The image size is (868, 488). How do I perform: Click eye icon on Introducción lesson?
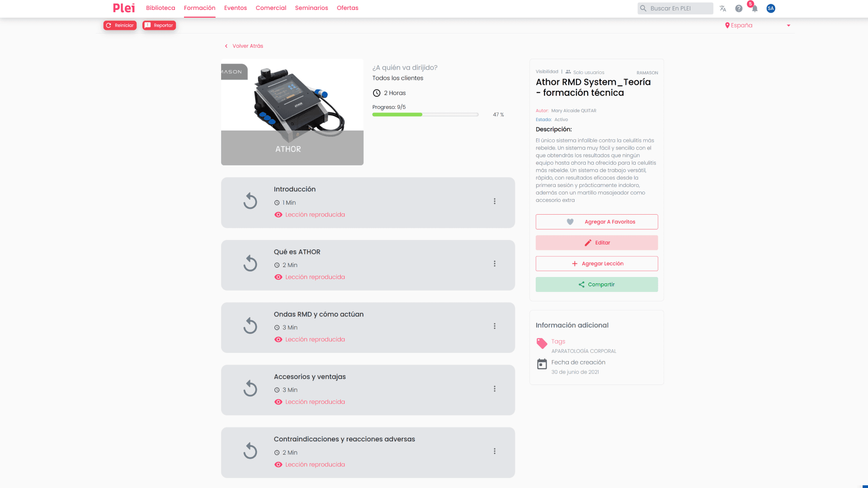click(x=278, y=215)
